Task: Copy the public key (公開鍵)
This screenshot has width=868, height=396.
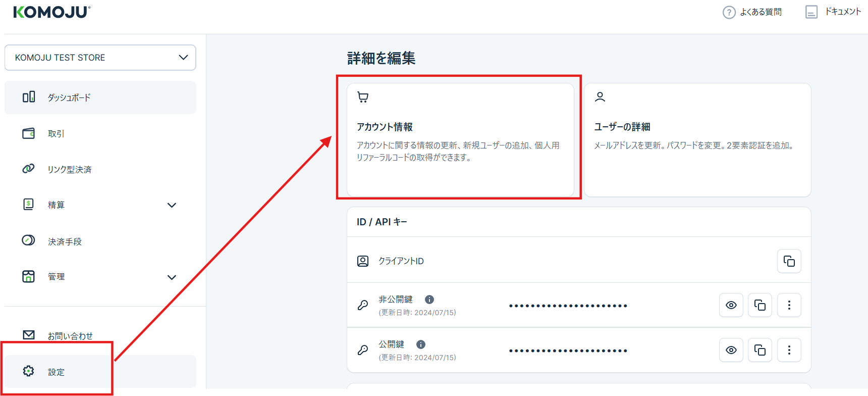Action: (x=759, y=350)
